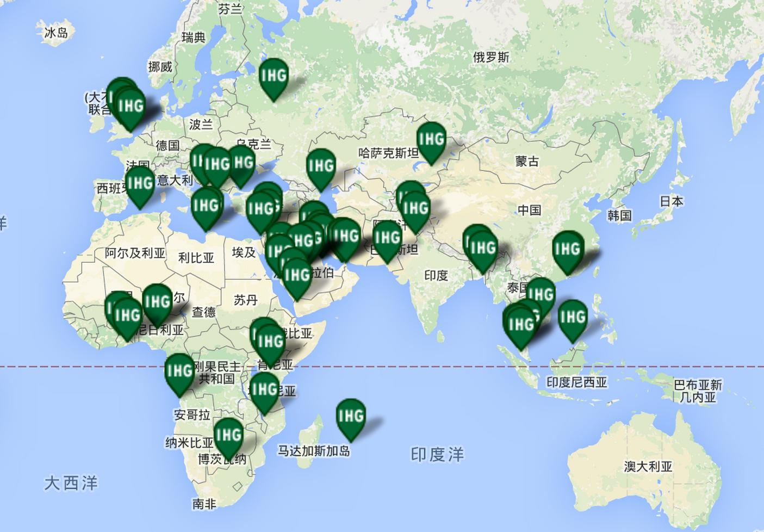Open the IHG marker over Nigeria
This screenshot has width=764, height=532.
(158, 305)
